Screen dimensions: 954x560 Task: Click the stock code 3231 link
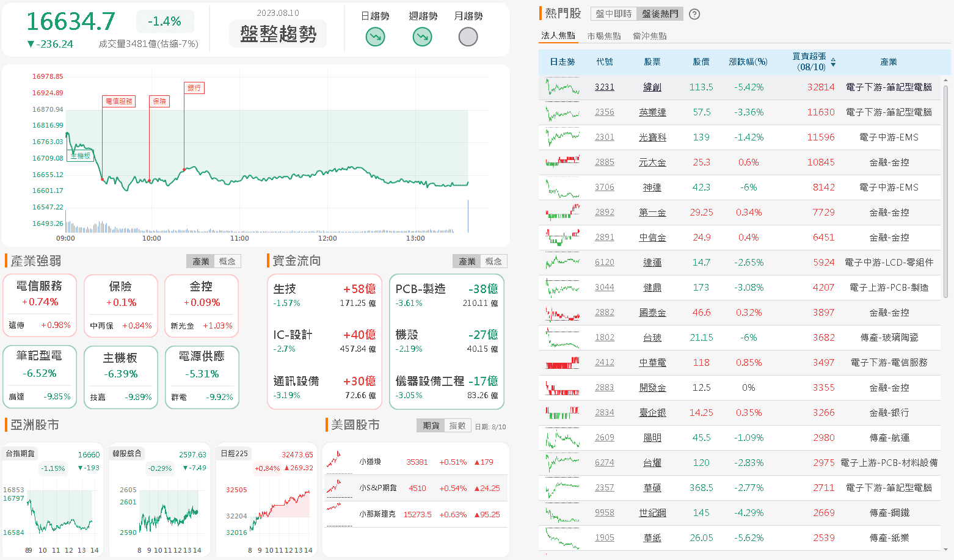[x=604, y=87]
